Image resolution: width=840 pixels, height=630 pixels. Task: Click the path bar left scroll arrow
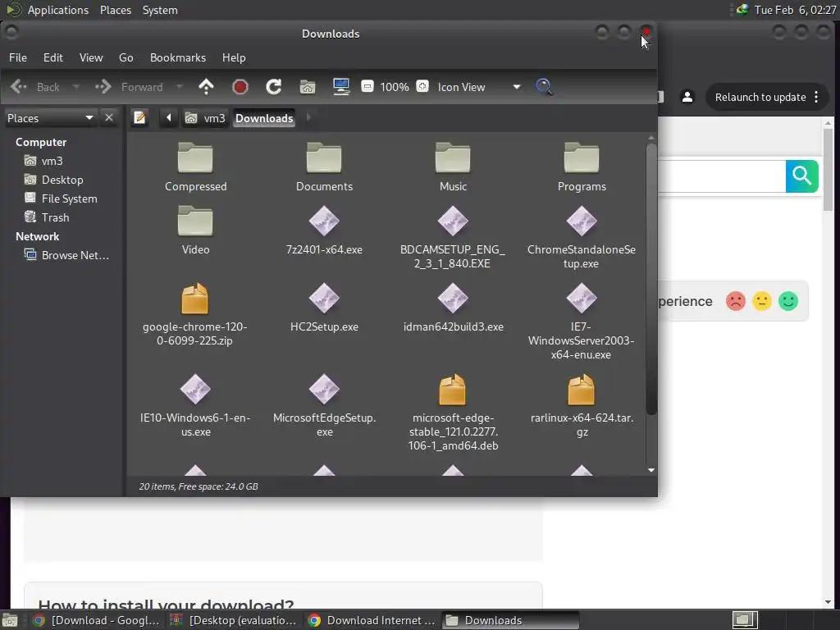coord(169,118)
